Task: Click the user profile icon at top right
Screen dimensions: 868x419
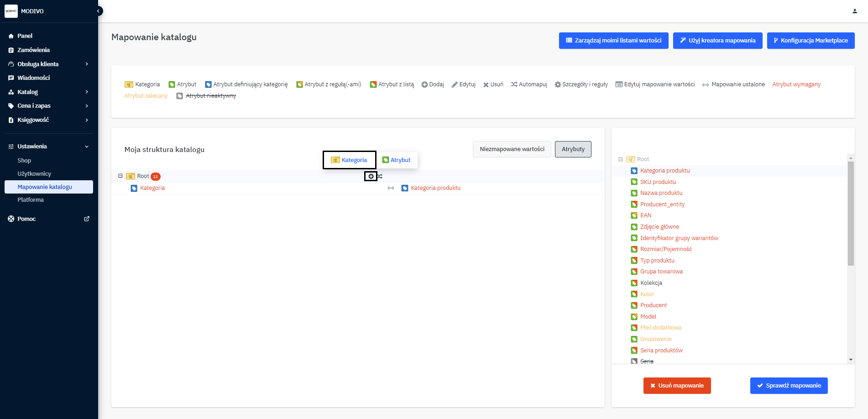Action: pos(854,11)
